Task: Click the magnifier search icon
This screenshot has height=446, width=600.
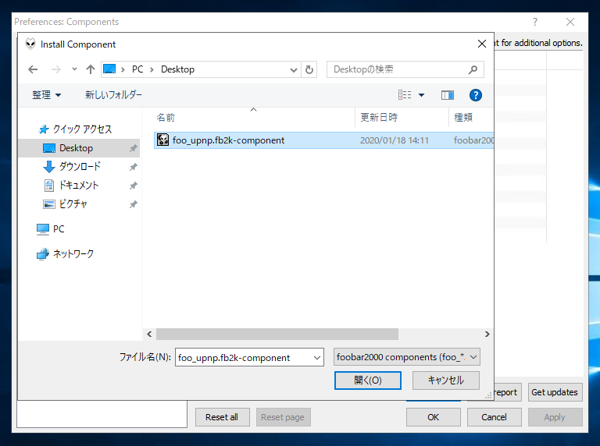Action: click(473, 70)
